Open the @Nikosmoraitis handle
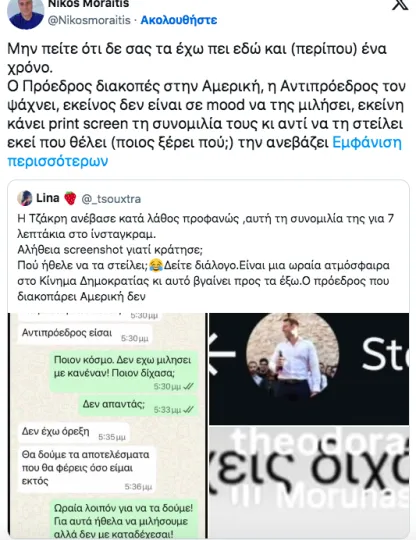Viewport: 416px width, 540px height. (89, 20)
